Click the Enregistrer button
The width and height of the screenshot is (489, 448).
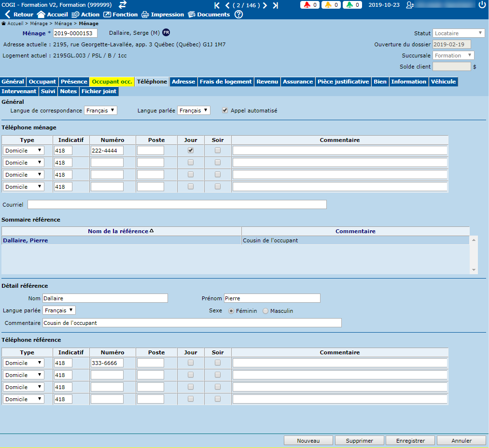tap(410, 440)
